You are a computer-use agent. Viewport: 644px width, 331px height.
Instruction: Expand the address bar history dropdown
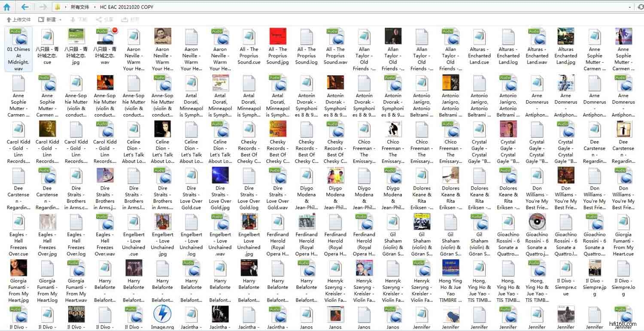630,7
